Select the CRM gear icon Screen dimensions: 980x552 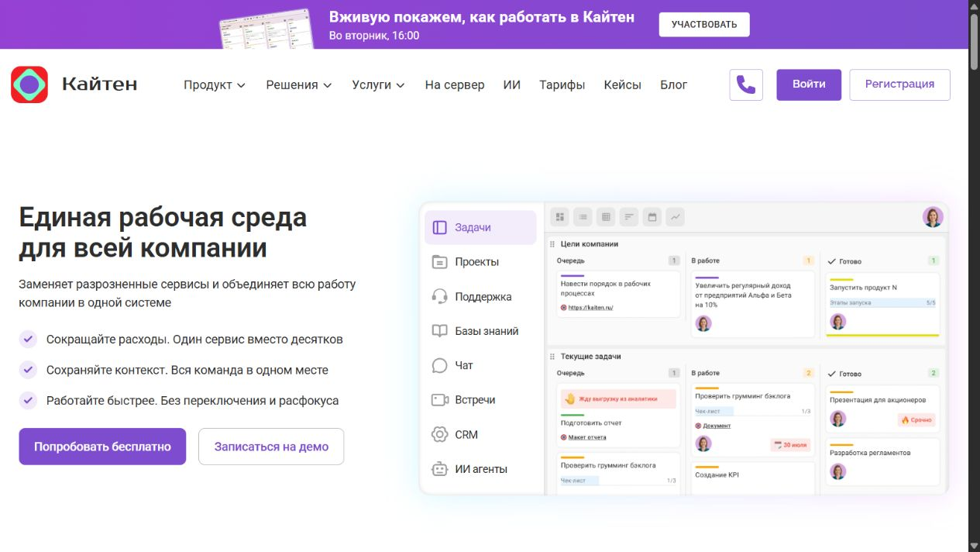(439, 434)
